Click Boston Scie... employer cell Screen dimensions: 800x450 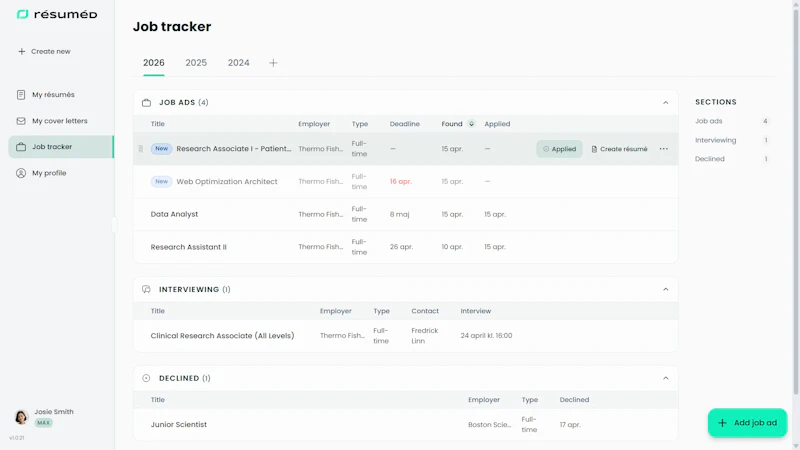click(x=489, y=424)
